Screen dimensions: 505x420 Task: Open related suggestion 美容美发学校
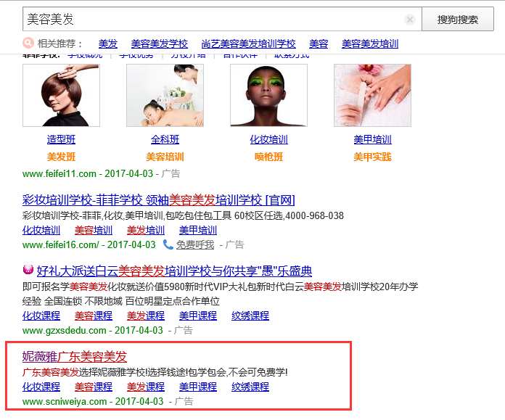[159, 44]
